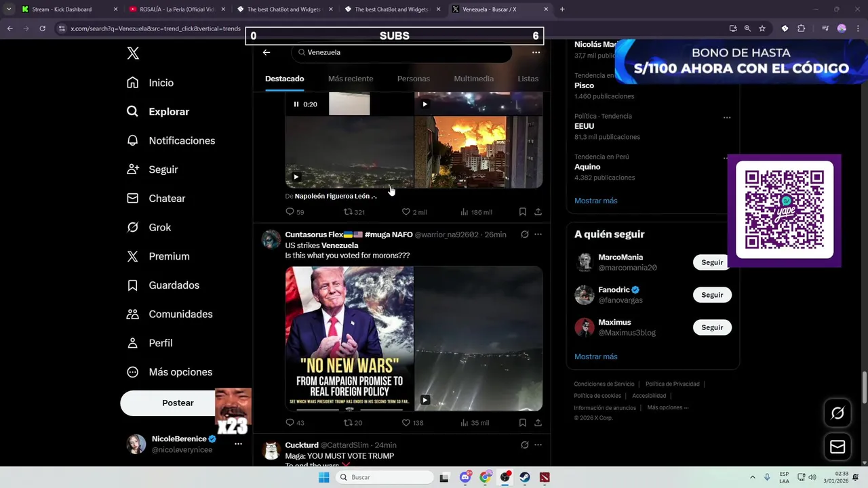Open more options for EEUU trend

(x=727, y=117)
